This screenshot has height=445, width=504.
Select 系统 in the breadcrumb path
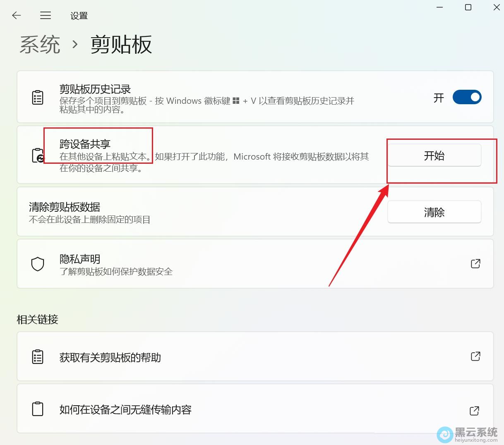coord(40,45)
